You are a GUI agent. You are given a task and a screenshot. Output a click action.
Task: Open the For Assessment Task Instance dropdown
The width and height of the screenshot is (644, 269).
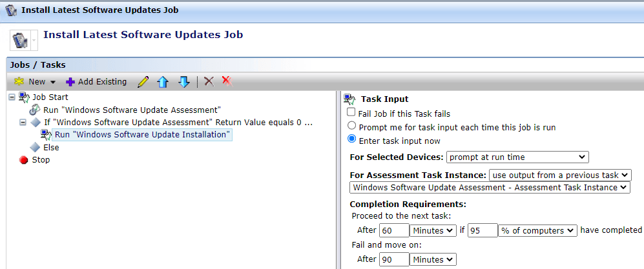click(559, 175)
